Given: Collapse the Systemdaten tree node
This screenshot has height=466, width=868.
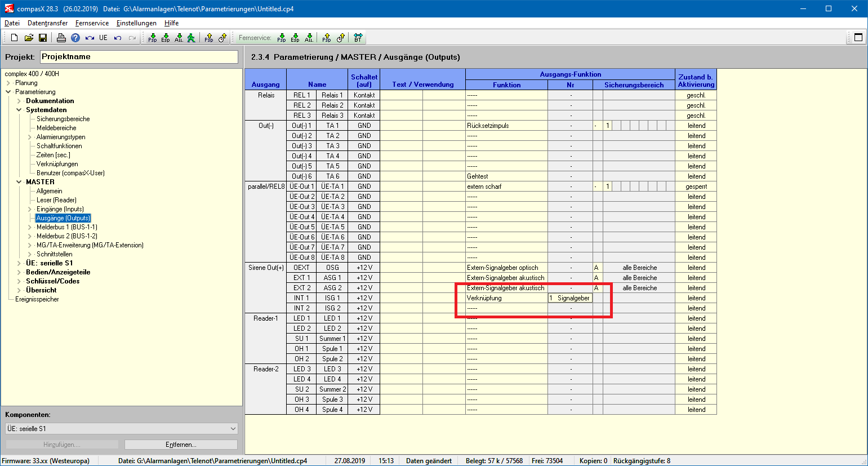Looking at the screenshot, I should [x=19, y=110].
